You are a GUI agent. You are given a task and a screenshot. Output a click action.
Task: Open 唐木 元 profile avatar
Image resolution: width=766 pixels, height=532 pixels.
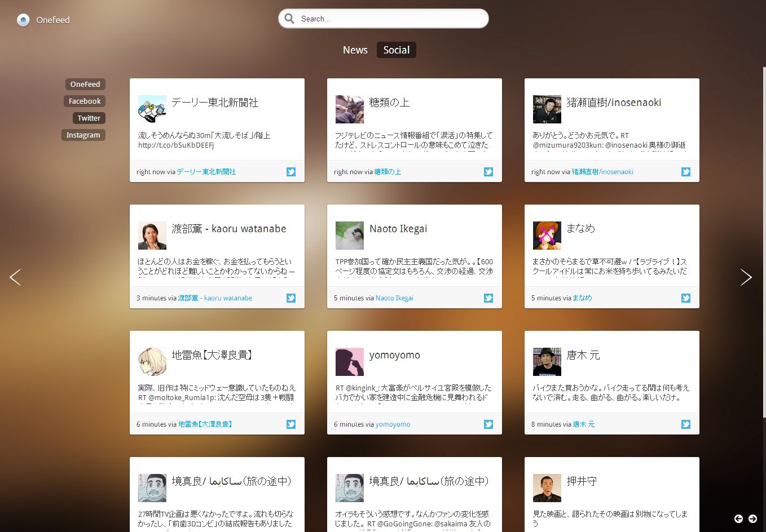547,362
